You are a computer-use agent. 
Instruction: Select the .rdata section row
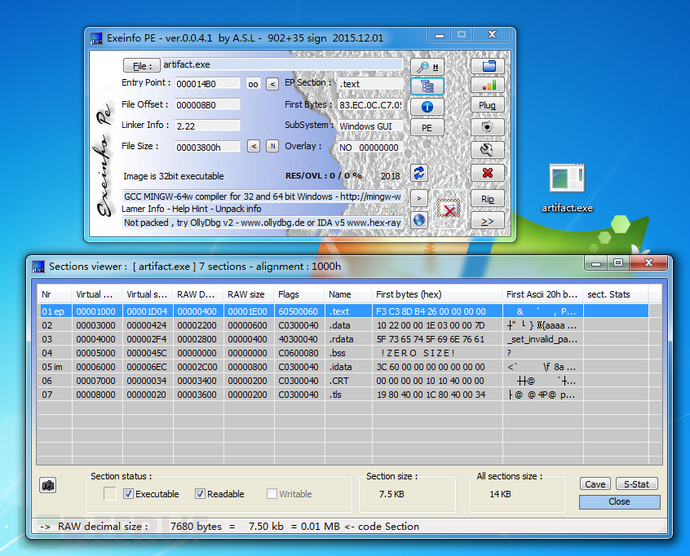pyautogui.click(x=343, y=339)
